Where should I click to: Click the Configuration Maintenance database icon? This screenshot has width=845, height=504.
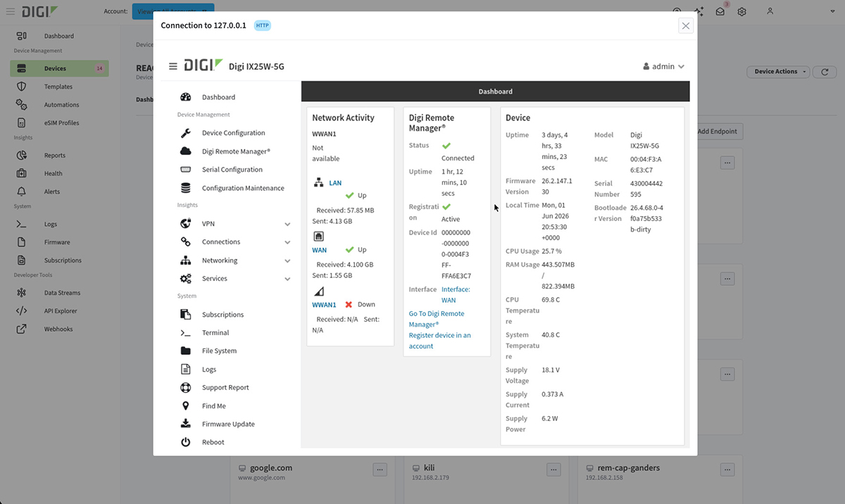click(x=186, y=188)
